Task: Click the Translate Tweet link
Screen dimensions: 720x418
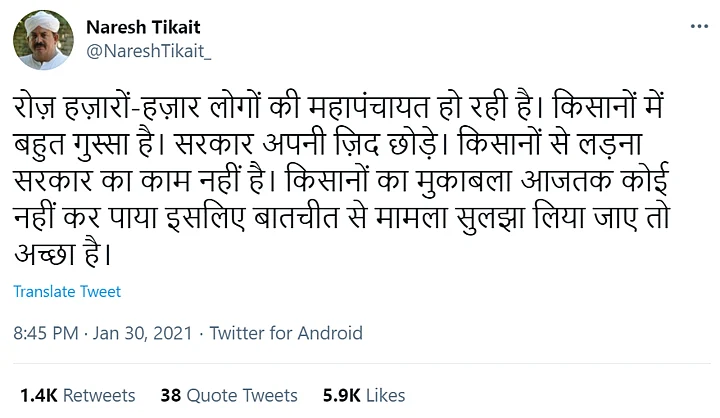Action: click(67, 291)
